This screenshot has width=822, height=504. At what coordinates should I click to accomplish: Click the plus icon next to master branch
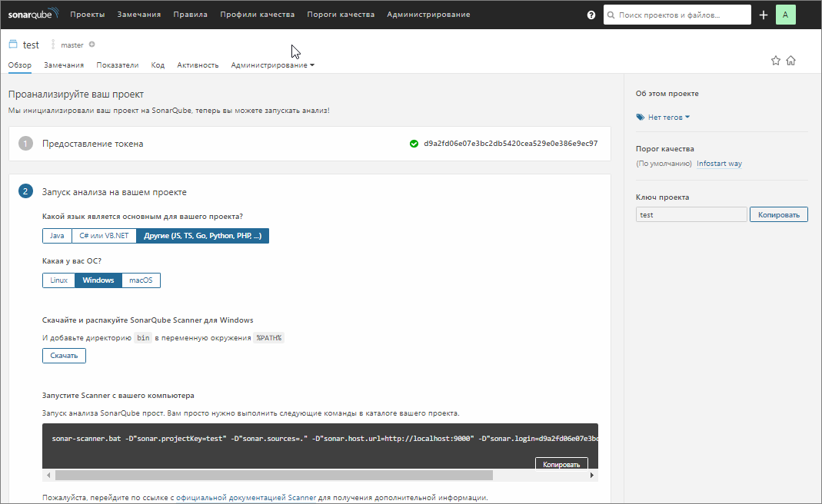92,45
